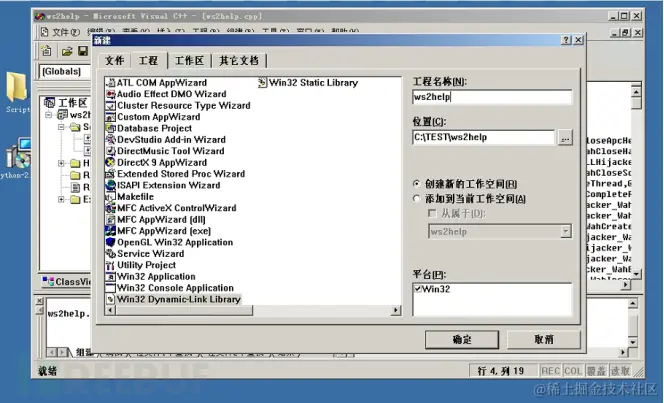Click project list horizontal scrollbar thumb
Image resolution: width=664 pixels, height=403 pixels.
click(x=184, y=311)
